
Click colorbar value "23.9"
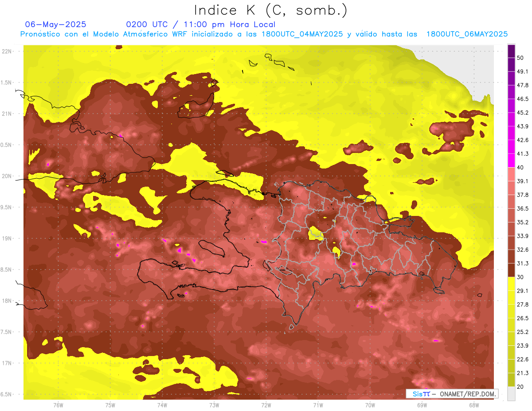click(523, 345)
